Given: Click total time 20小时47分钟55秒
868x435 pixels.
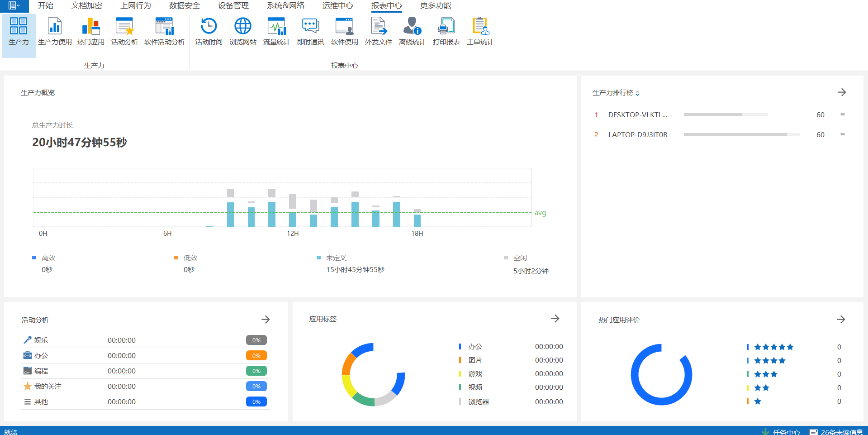Looking at the screenshot, I should 80,142.
